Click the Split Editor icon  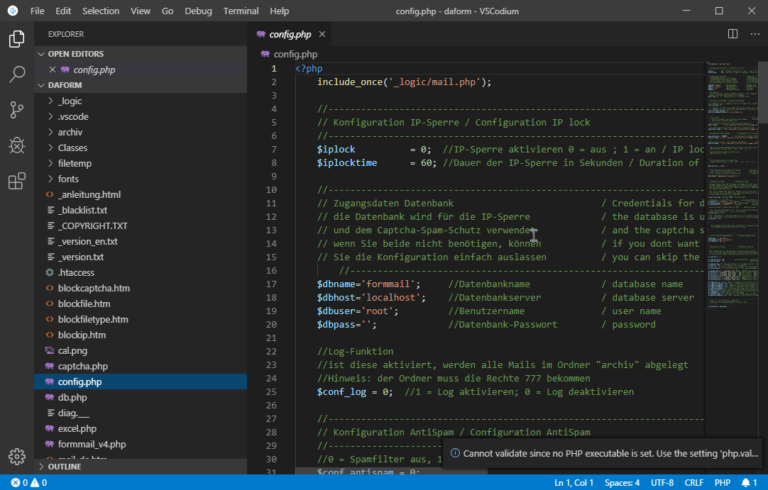coord(733,34)
